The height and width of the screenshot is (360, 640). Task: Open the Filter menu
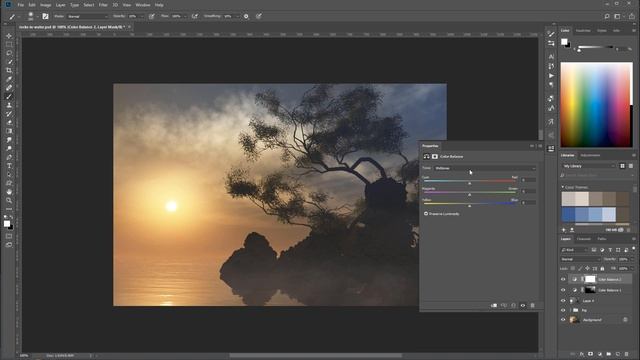(103, 5)
